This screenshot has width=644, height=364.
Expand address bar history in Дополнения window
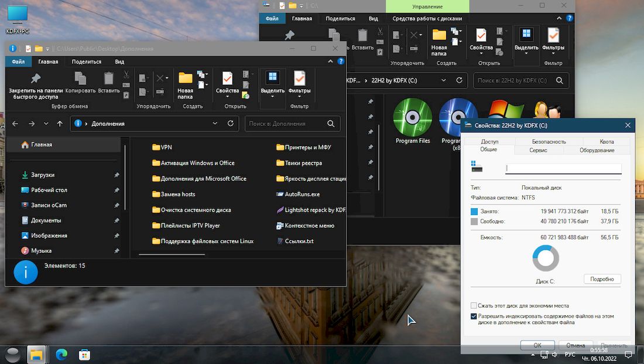tap(215, 124)
